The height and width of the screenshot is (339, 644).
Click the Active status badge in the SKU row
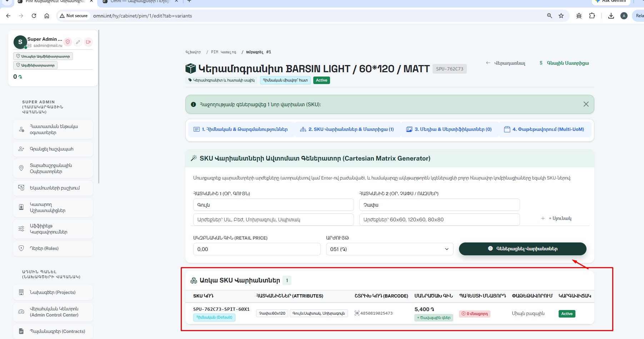point(567,314)
